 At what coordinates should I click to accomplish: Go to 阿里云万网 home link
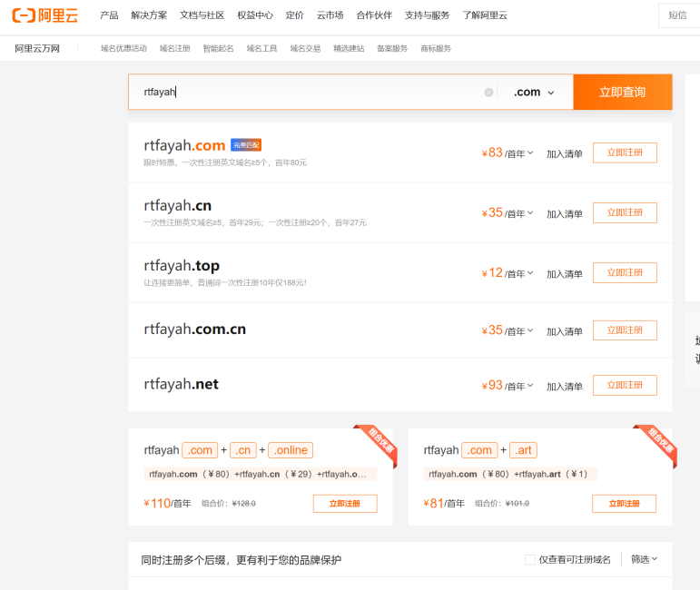tap(37, 48)
